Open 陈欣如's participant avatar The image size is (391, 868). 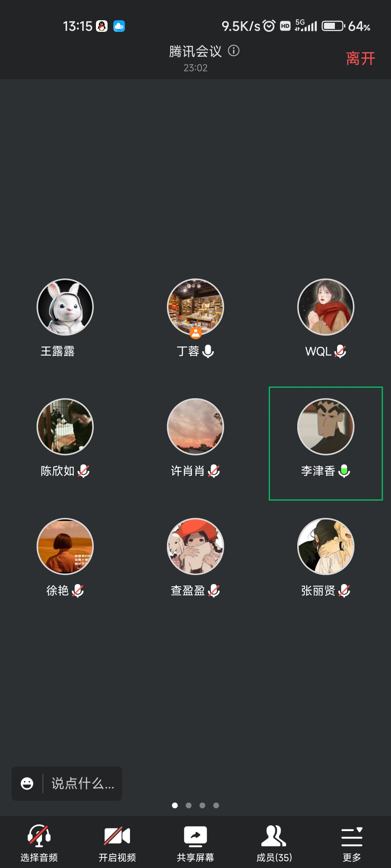click(x=65, y=427)
